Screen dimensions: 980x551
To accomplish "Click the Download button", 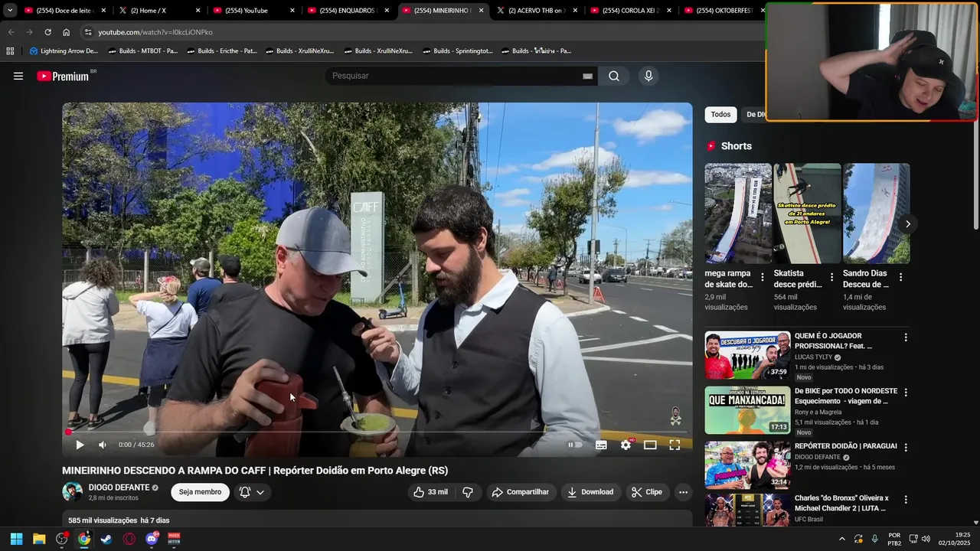I will 590,492.
